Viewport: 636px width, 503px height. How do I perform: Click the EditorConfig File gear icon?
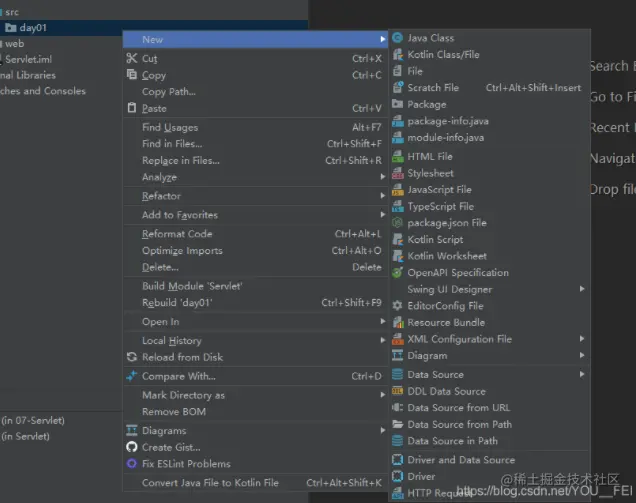[398, 306]
